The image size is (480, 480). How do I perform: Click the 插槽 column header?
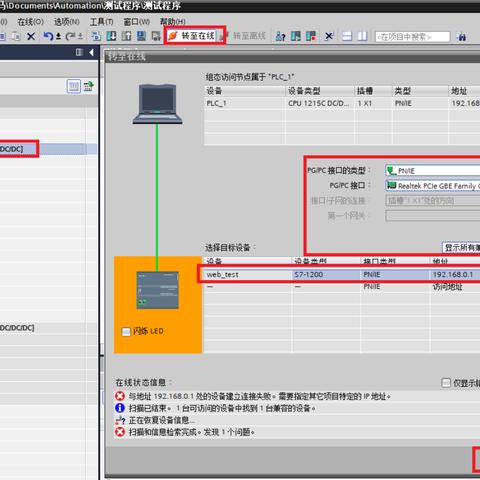point(374,91)
